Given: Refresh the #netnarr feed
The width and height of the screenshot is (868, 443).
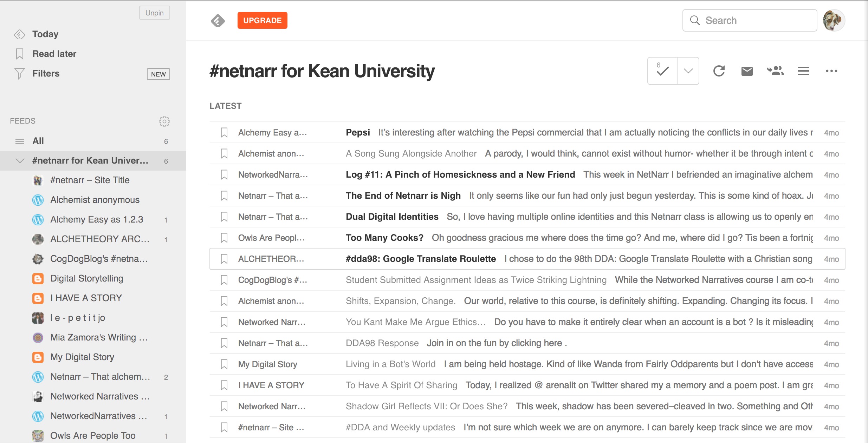Looking at the screenshot, I should 719,71.
